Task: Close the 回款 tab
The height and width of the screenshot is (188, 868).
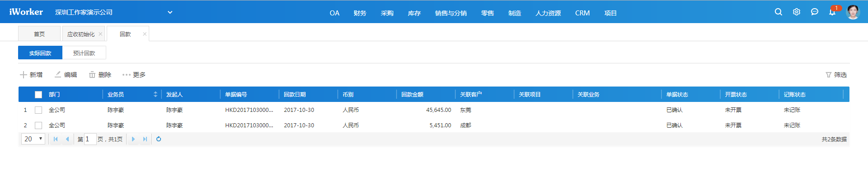Action: click(145, 34)
